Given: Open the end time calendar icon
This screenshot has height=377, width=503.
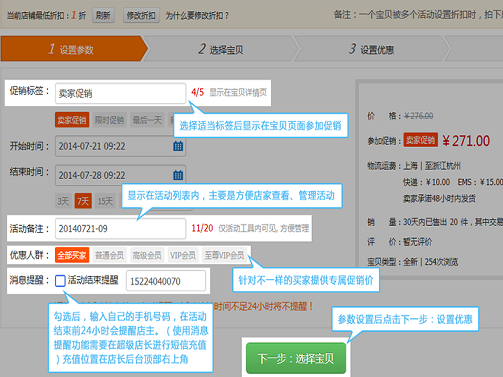Looking at the screenshot, I should (x=178, y=175).
